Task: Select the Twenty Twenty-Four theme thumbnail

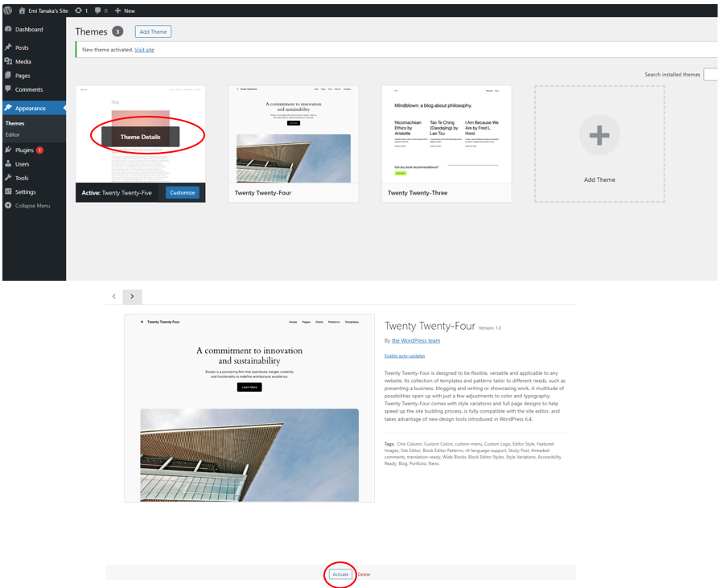Action: click(294, 134)
